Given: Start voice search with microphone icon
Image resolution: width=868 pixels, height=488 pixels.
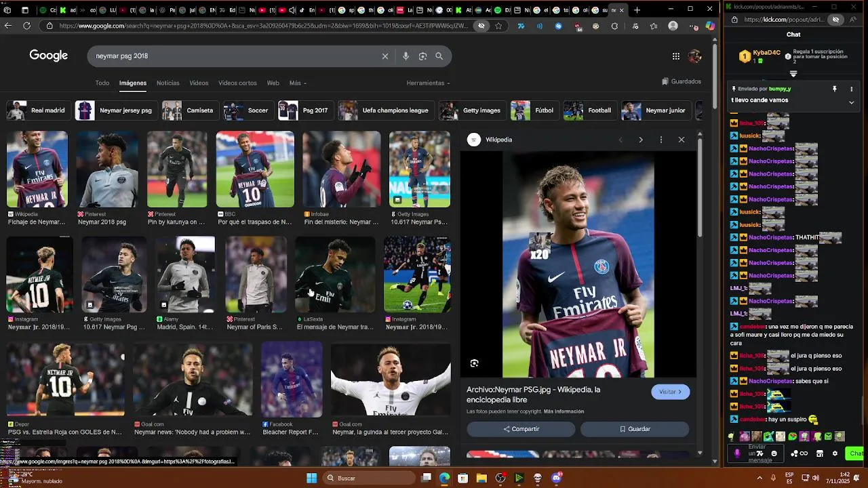Looking at the screenshot, I should tap(406, 56).
